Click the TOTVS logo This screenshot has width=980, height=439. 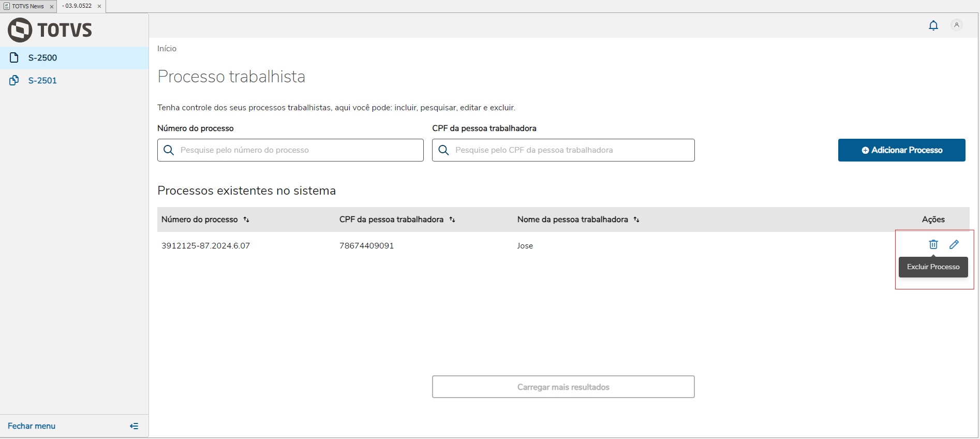[50, 30]
